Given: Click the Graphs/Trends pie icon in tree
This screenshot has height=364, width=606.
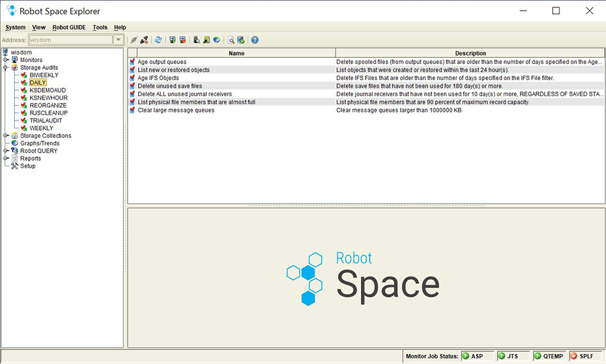Looking at the screenshot, I should tap(15, 143).
